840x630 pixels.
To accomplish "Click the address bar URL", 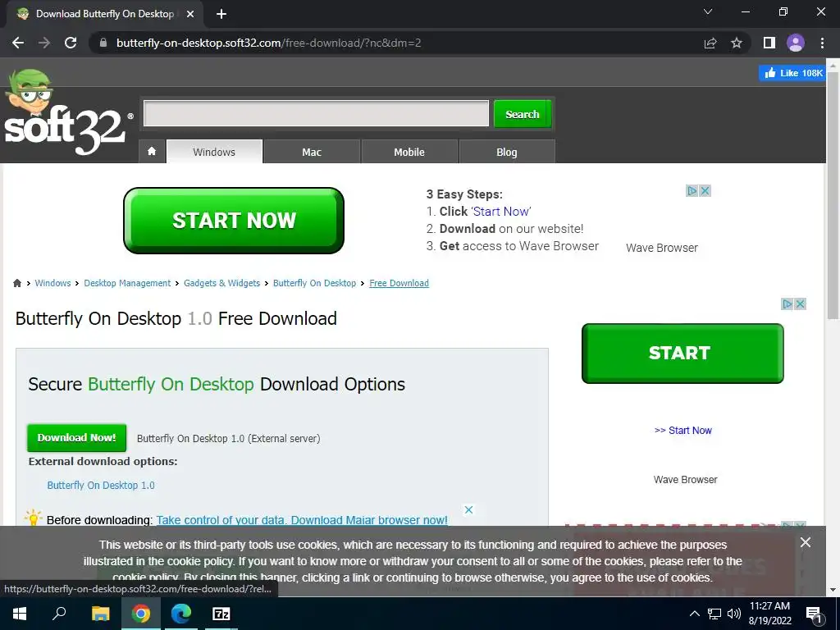I will click(269, 43).
